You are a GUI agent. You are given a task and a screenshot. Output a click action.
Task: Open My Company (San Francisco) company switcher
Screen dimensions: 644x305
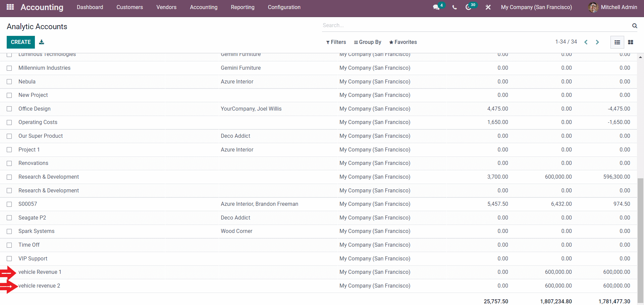(536, 7)
